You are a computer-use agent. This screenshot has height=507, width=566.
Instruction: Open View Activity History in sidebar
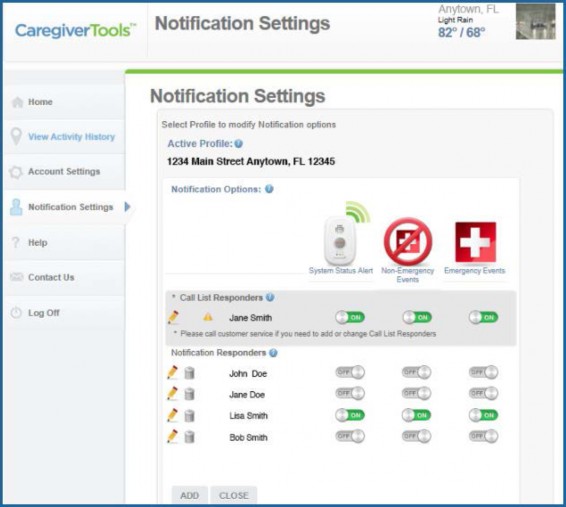tap(71, 137)
